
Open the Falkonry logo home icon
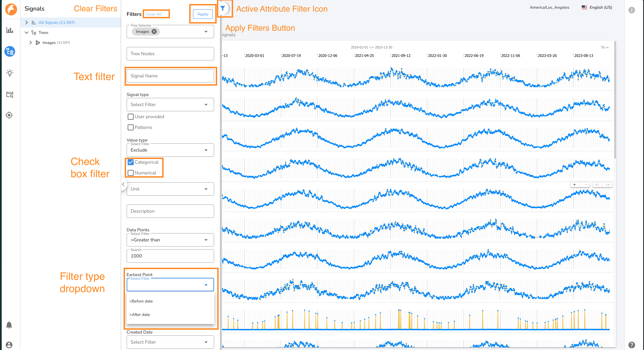(x=11, y=10)
